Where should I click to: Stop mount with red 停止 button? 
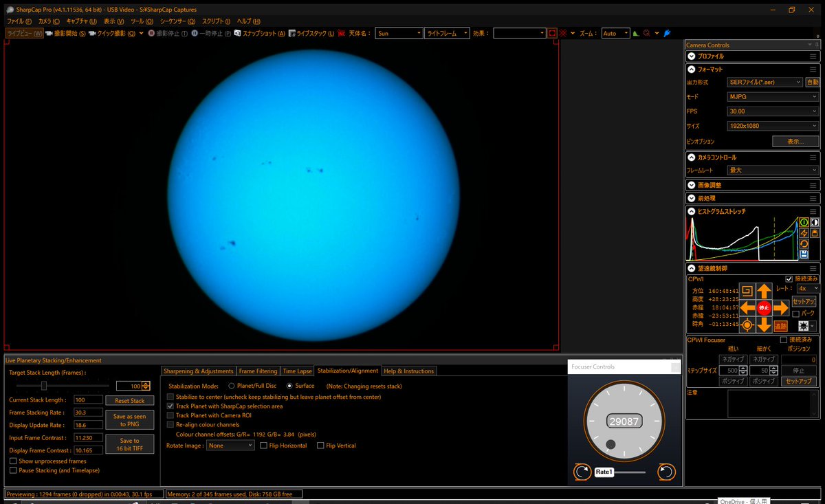coord(764,308)
